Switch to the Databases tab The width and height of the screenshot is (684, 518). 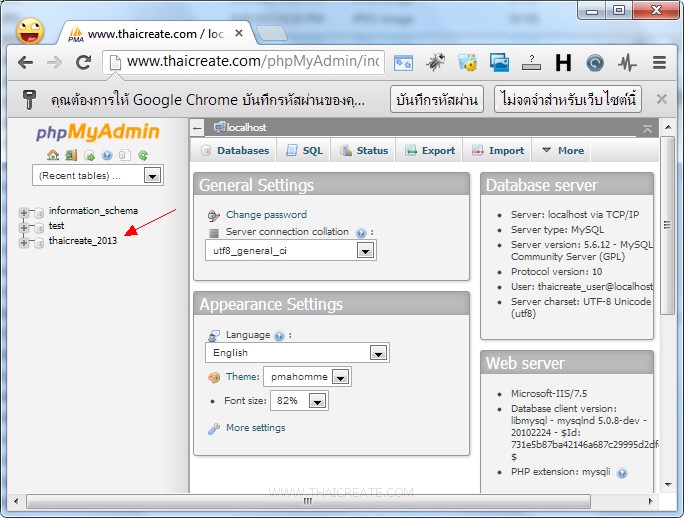point(235,151)
